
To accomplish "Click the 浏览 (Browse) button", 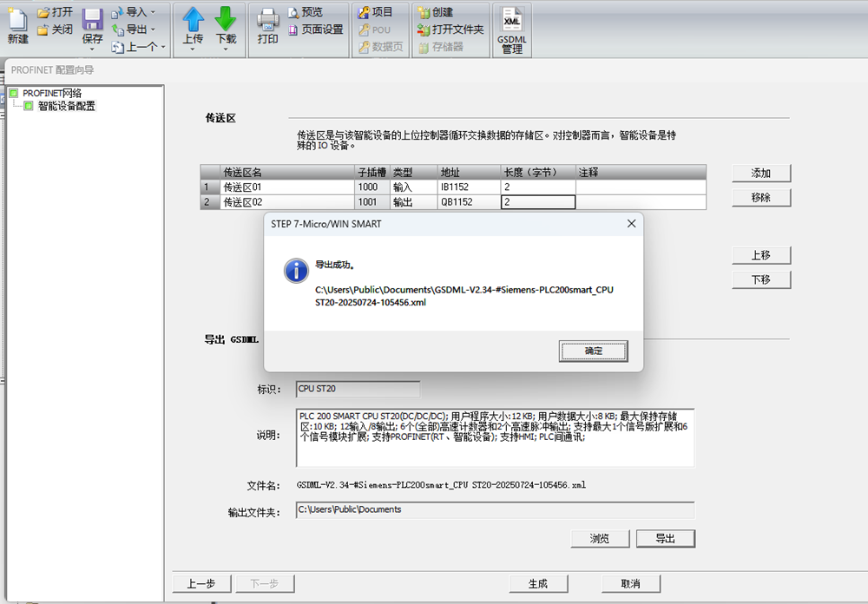I will point(600,539).
